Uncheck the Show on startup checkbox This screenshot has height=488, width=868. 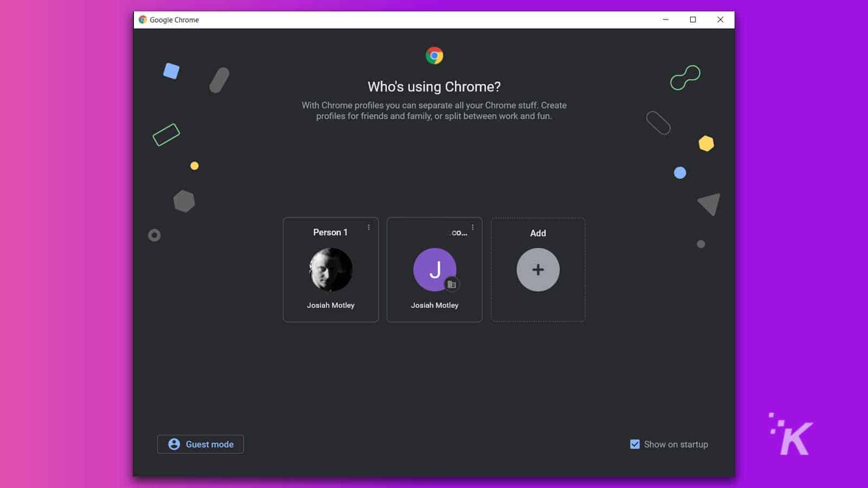(634, 444)
